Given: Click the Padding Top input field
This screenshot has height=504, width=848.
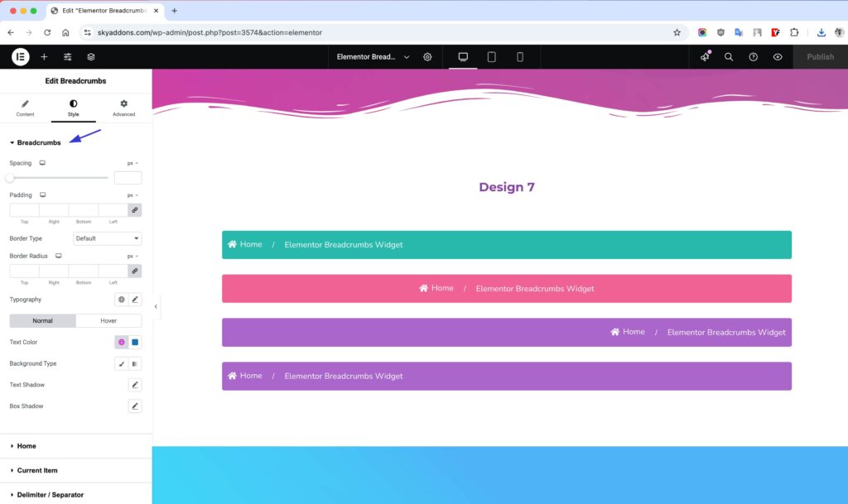Looking at the screenshot, I should [x=24, y=210].
